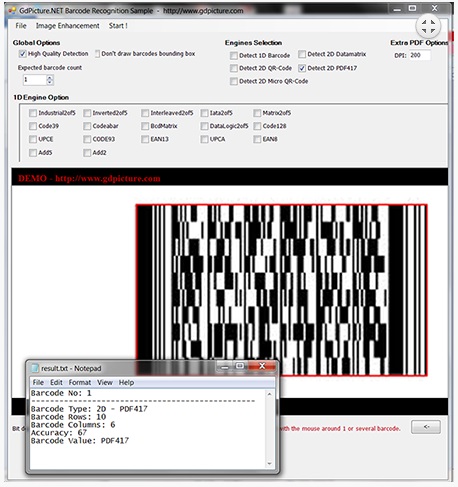Check the Codeabar option

point(87,126)
